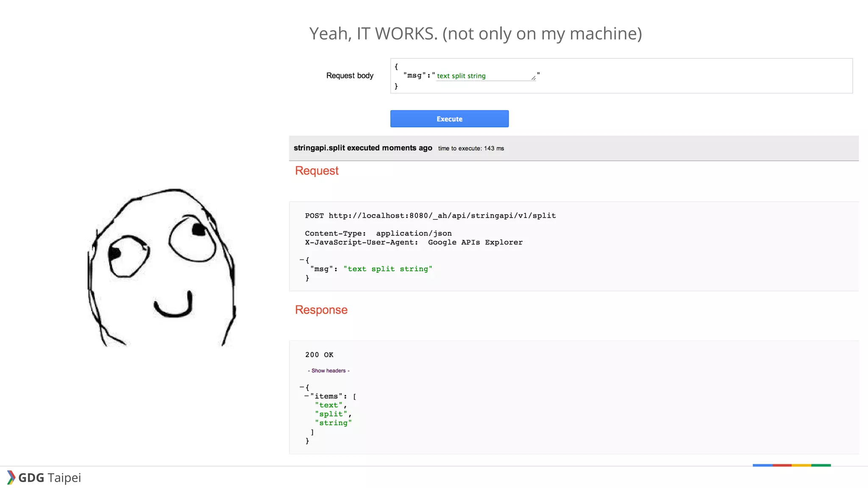Click the textarea resize handle in msg field

pyautogui.click(x=533, y=78)
